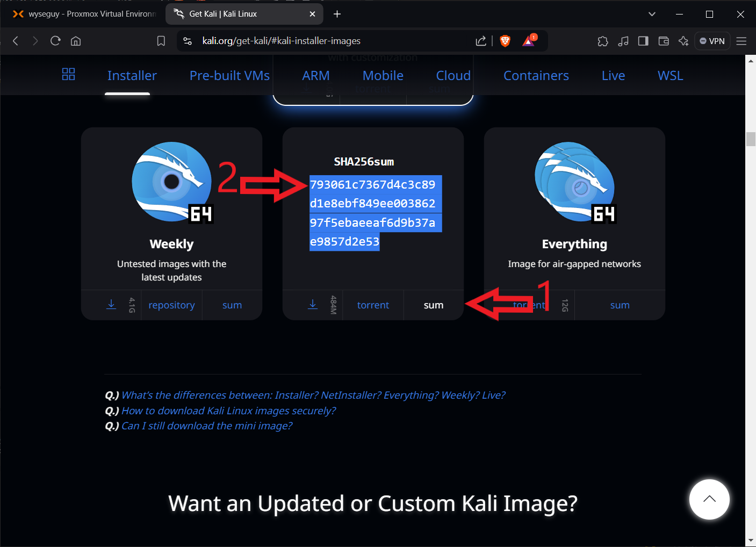
Task: Select the Get Kali | Kali Linux tab
Action: (244, 14)
